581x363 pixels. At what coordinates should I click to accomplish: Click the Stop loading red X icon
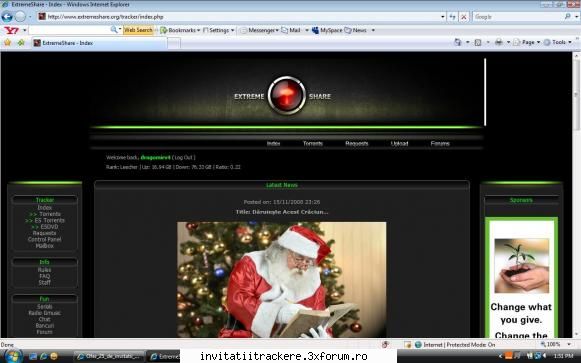pos(464,17)
